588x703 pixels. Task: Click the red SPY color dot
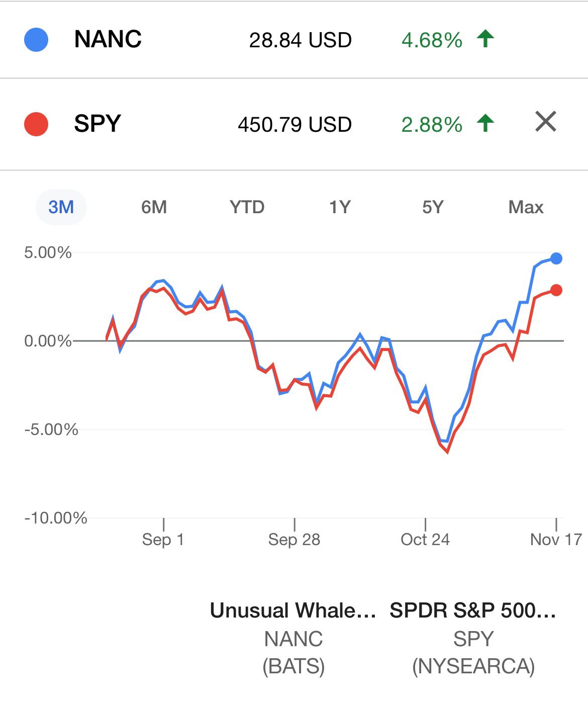36,124
